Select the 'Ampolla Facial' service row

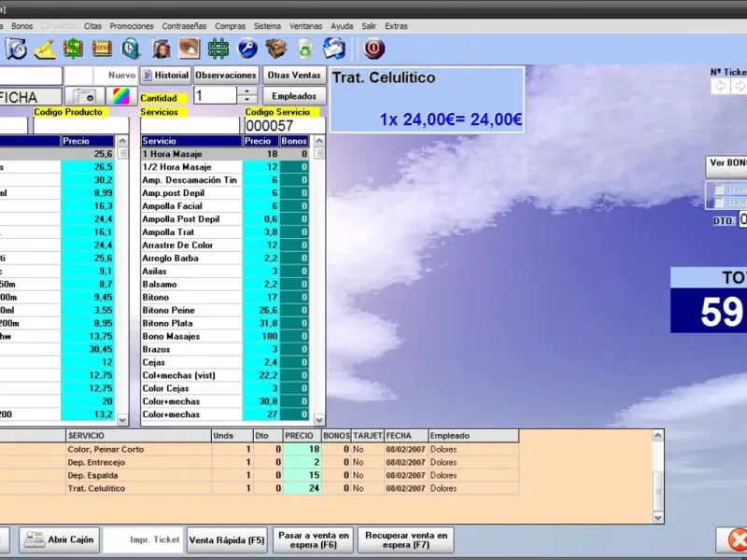click(x=225, y=205)
